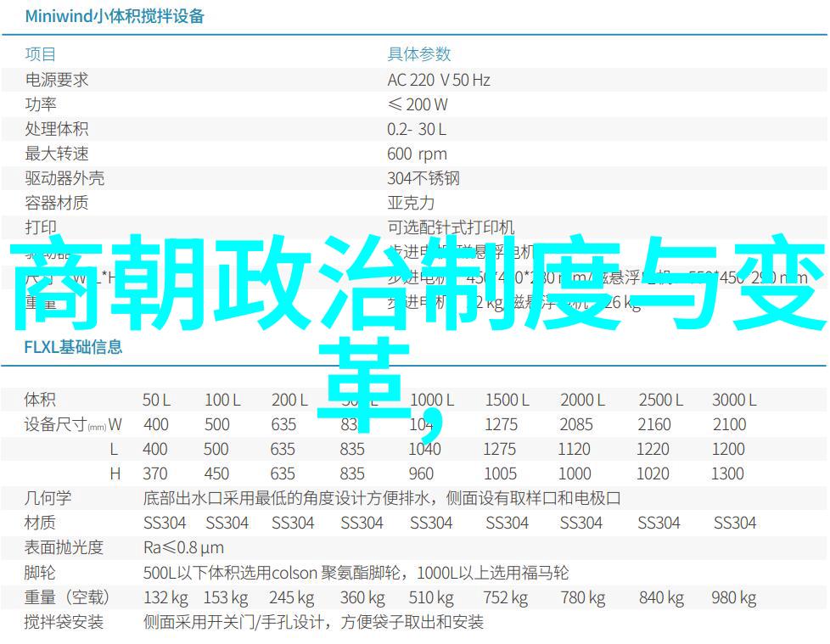Select the 132 kg empty weight value
Viewport: 830px width, 644px height.
click(165, 597)
